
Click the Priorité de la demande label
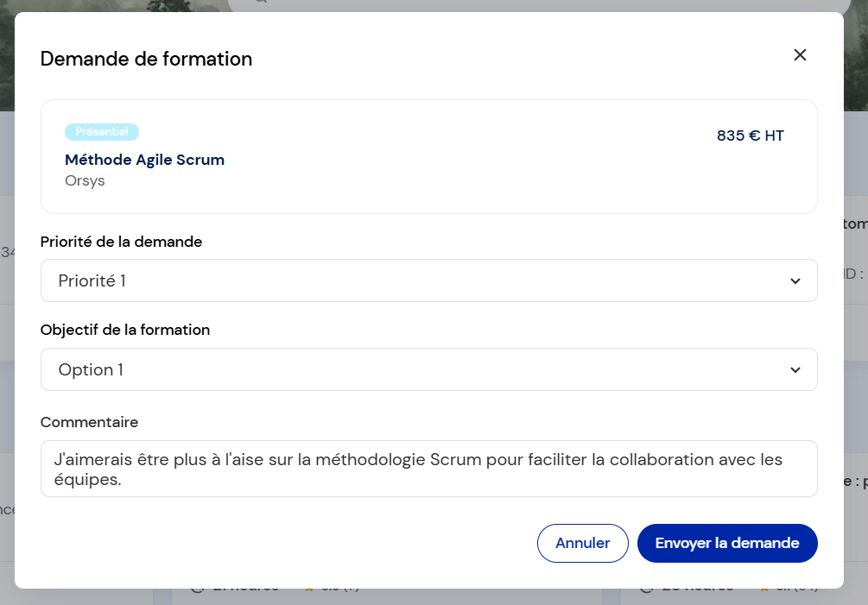[121, 242]
